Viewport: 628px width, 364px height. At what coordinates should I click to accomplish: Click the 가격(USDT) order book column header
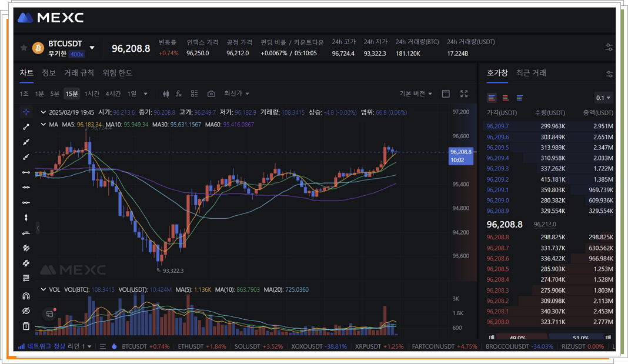[502, 113]
